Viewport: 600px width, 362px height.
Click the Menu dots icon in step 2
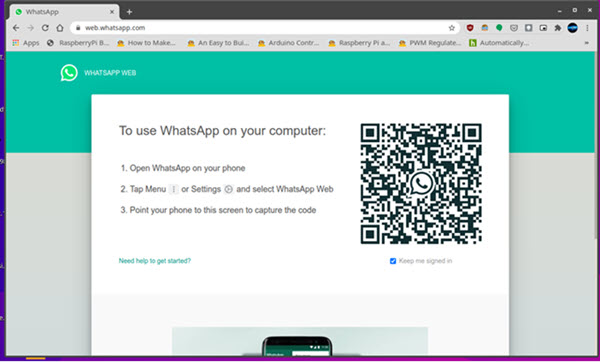click(x=174, y=189)
